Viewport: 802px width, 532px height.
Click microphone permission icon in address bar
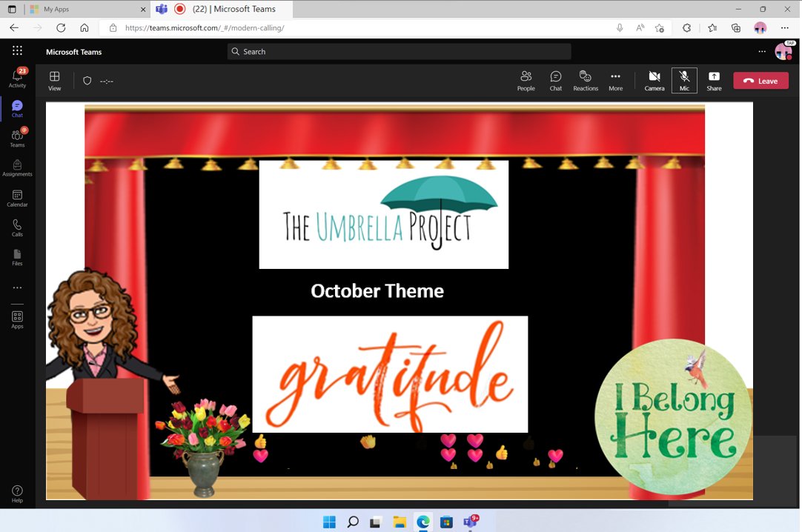(620, 27)
